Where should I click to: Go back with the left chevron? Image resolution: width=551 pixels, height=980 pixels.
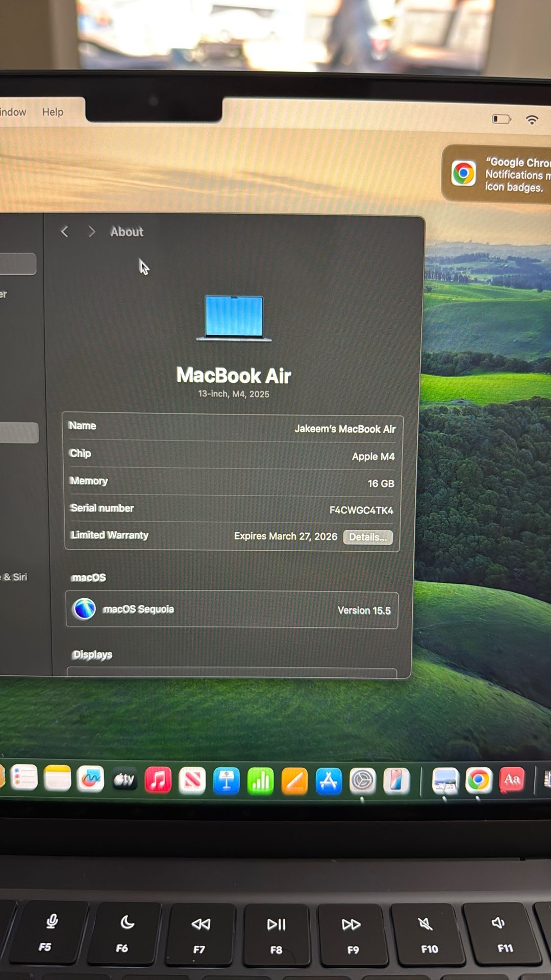pos(64,232)
